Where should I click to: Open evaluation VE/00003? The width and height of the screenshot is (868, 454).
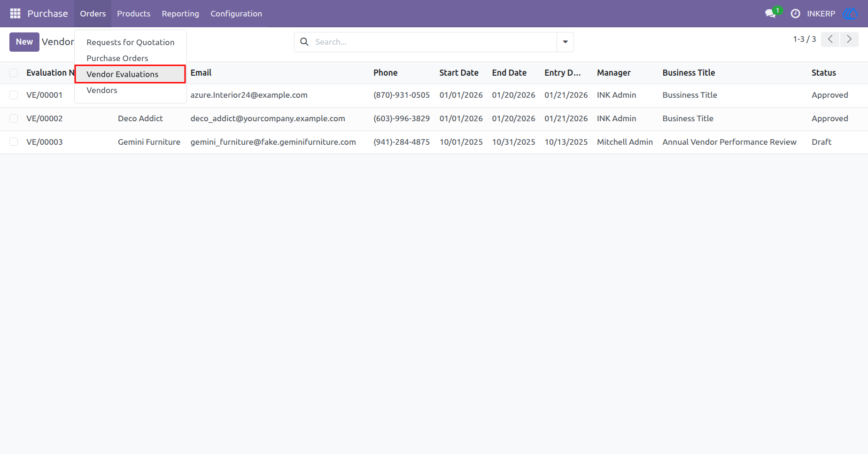click(x=45, y=142)
